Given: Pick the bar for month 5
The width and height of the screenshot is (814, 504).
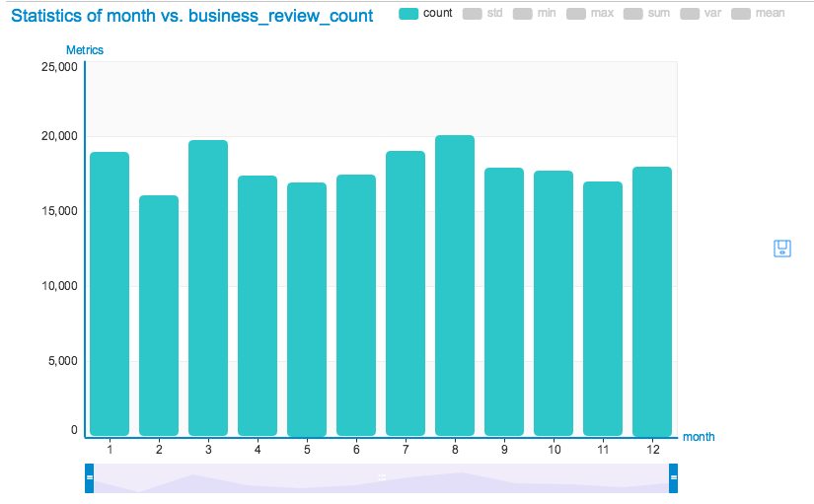Looking at the screenshot, I should coord(307,309).
